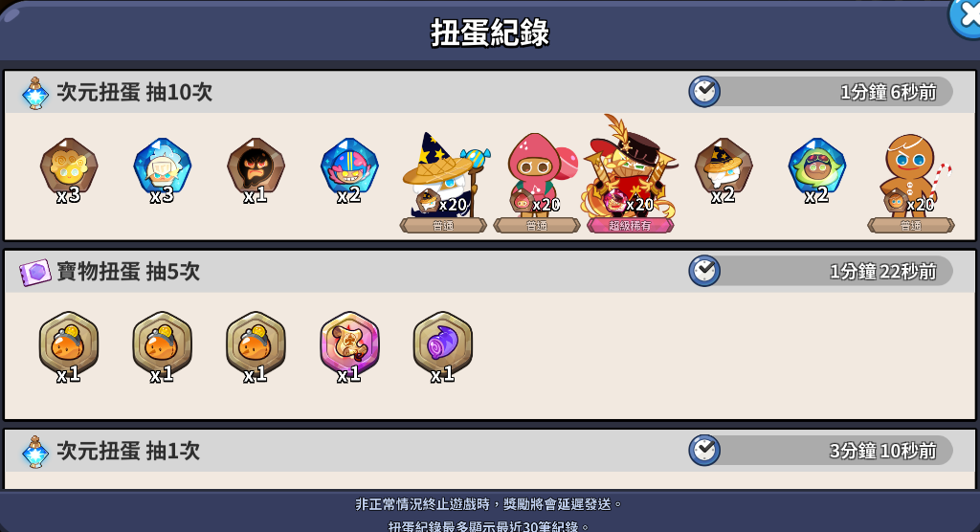Click the clock icon beside 1分鐘 6秒前
980x532 pixels.
tap(704, 92)
